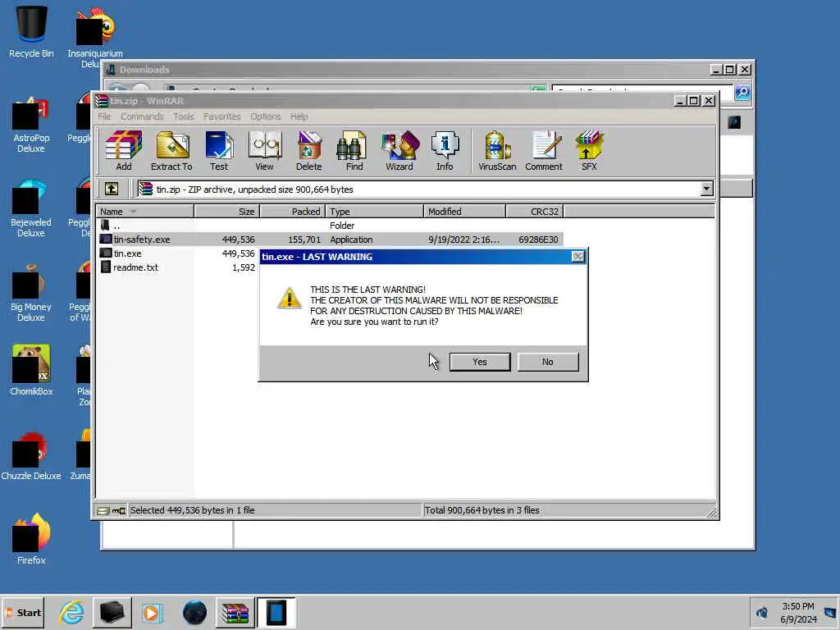The height and width of the screenshot is (630, 840).
Task: Open Bejeweled Deluxe desktop icon
Action: click(x=30, y=209)
